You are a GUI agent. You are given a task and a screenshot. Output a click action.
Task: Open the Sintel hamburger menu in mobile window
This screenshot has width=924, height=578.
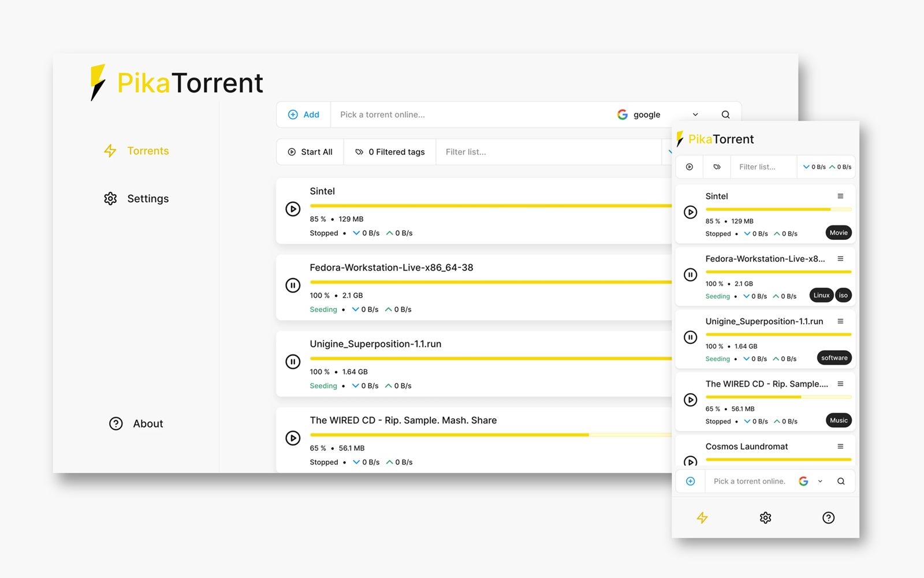pyautogui.click(x=840, y=196)
